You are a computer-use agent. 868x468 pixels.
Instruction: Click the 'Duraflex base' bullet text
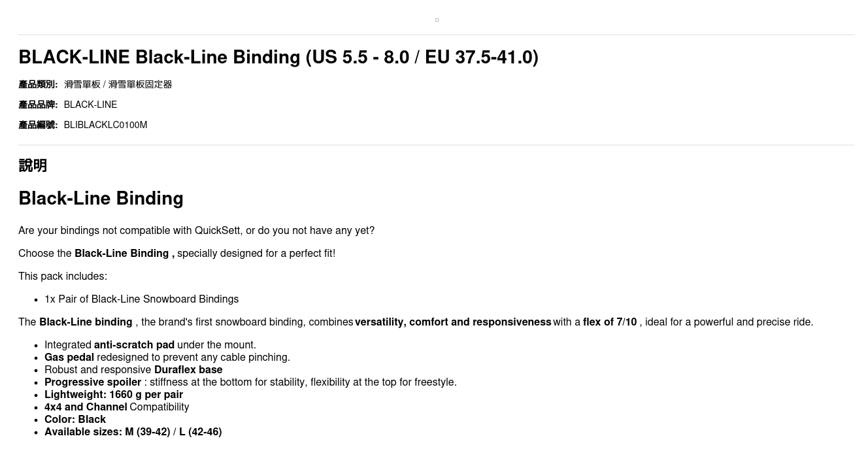188,370
